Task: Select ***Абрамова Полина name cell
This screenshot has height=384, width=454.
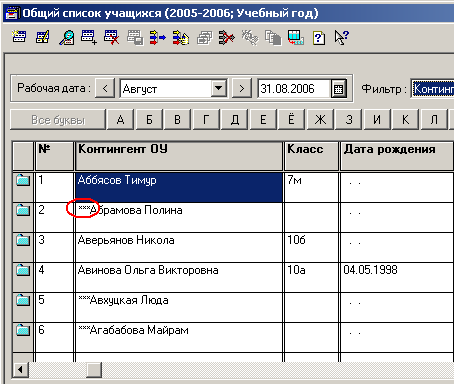Action: coord(179,217)
